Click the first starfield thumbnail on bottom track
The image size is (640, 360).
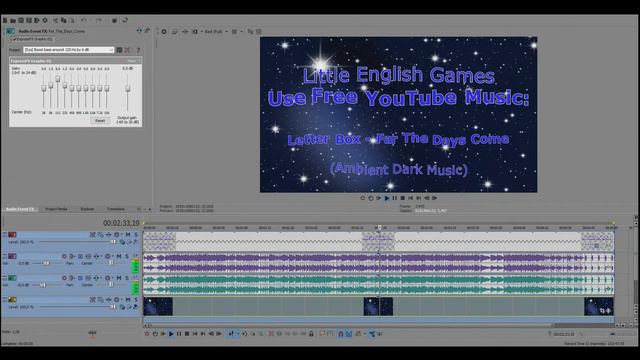(158, 307)
